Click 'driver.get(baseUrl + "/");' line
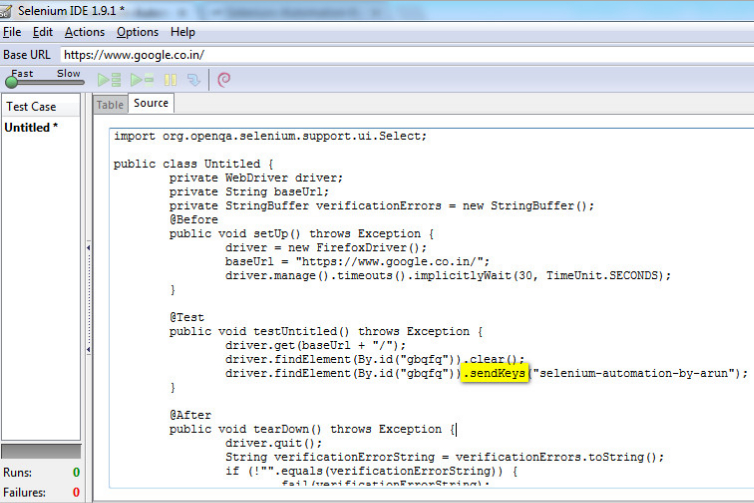 click(x=315, y=345)
